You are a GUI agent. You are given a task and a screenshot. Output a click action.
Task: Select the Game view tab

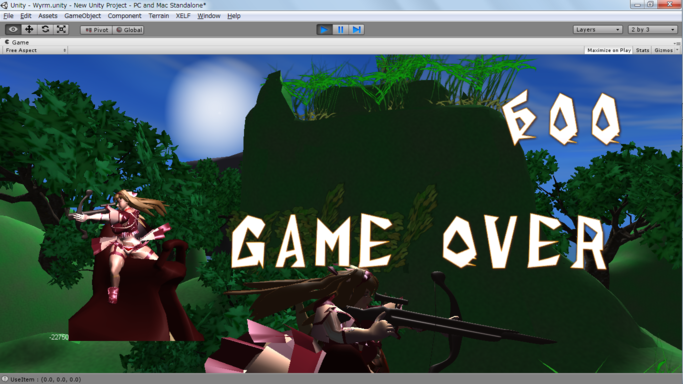[x=17, y=42]
